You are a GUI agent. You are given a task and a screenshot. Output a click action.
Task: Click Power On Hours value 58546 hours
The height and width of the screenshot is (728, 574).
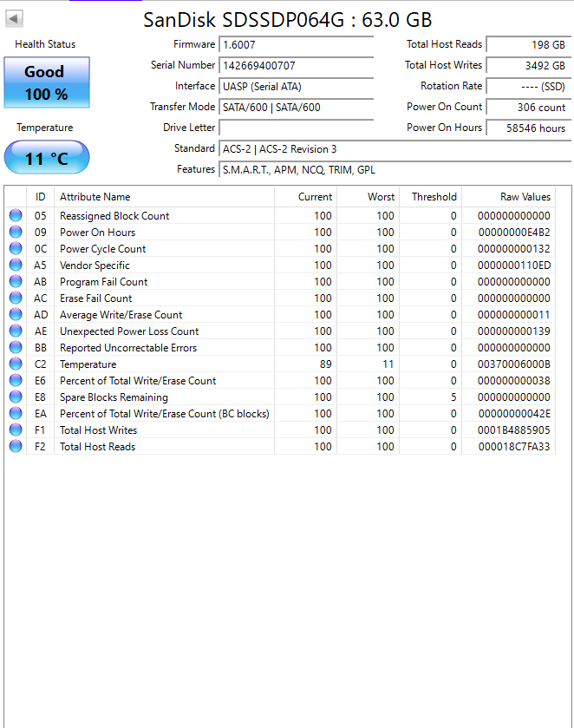pos(529,128)
